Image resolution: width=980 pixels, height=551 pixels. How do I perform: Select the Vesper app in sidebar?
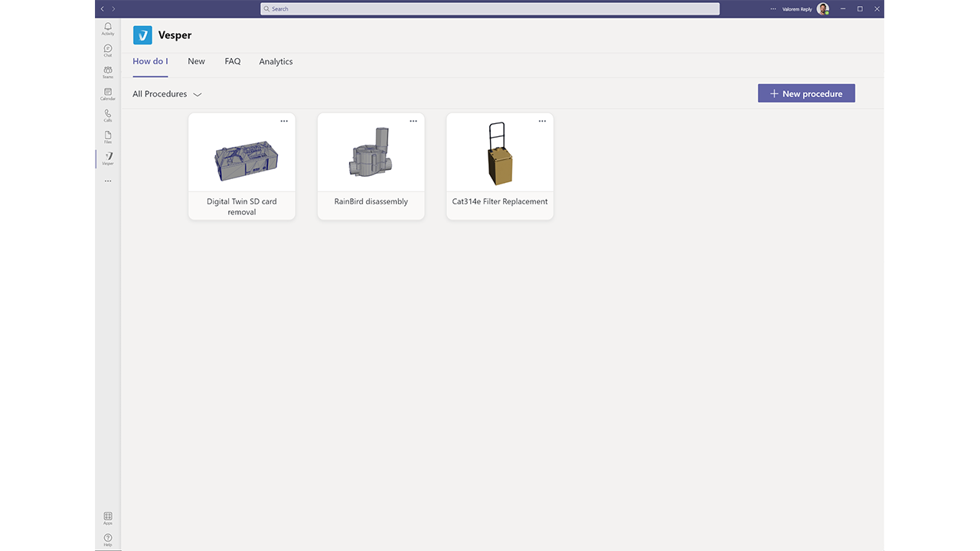108,158
